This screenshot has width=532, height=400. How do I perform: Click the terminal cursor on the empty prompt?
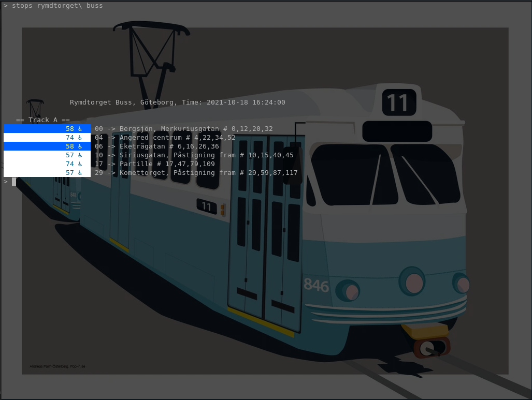[14, 182]
